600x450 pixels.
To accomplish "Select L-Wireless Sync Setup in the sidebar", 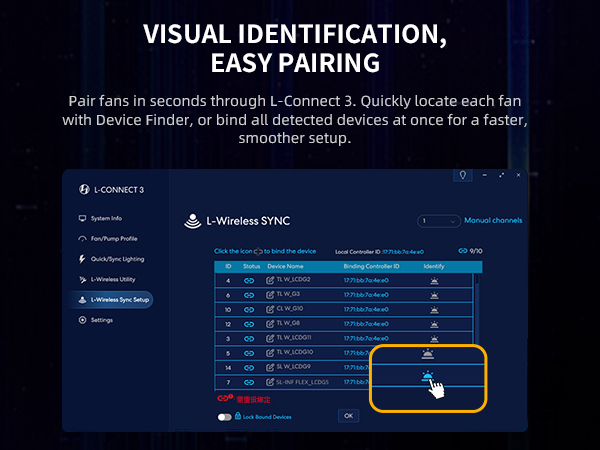I will 111,300.
